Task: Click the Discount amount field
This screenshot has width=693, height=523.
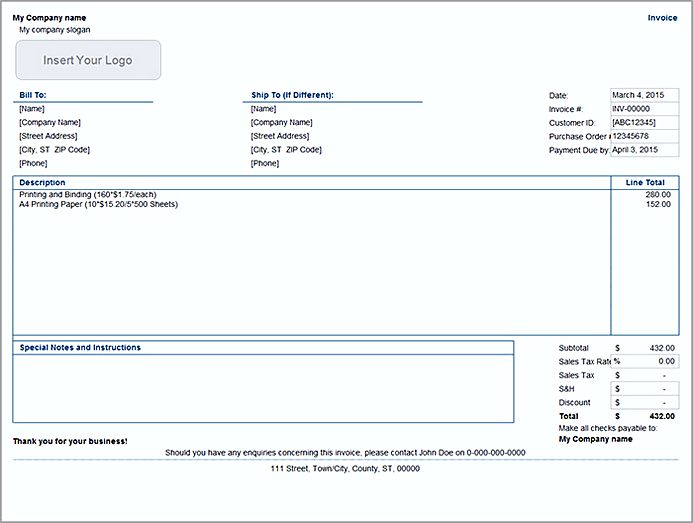Action: click(x=645, y=403)
